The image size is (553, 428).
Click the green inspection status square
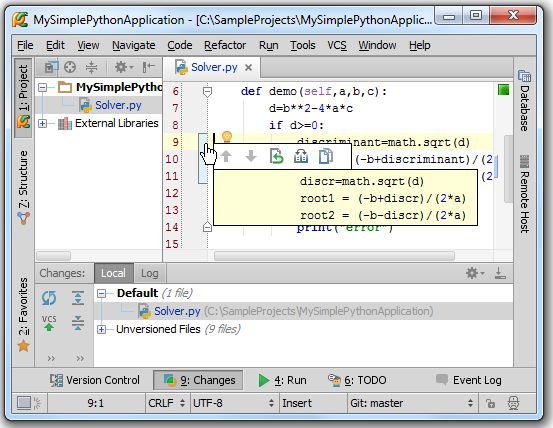(x=503, y=90)
